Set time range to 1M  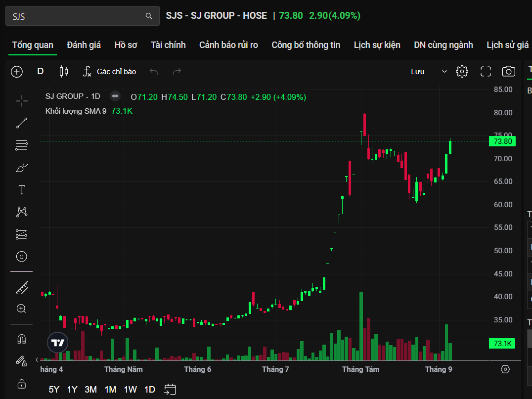pyautogui.click(x=110, y=390)
